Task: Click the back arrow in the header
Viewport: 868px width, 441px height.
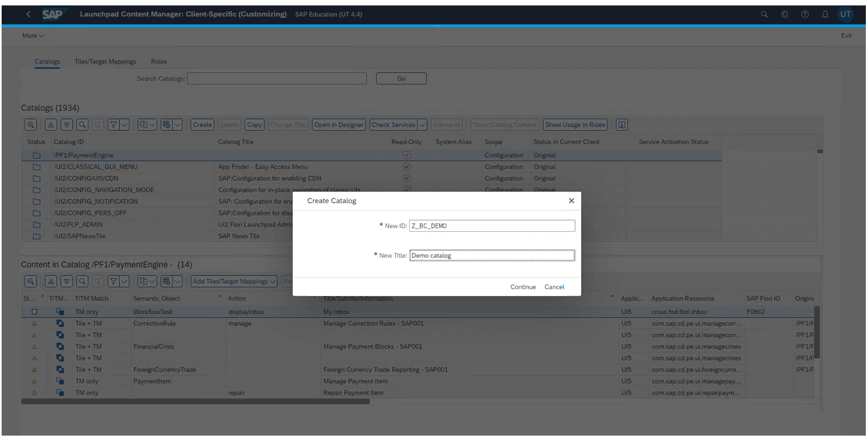Action: pyautogui.click(x=28, y=14)
